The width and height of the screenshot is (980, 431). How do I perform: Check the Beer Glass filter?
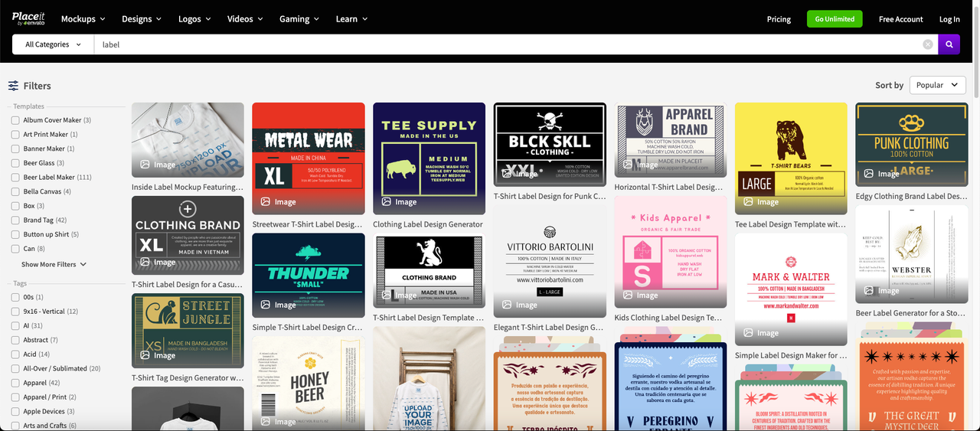(15, 163)
